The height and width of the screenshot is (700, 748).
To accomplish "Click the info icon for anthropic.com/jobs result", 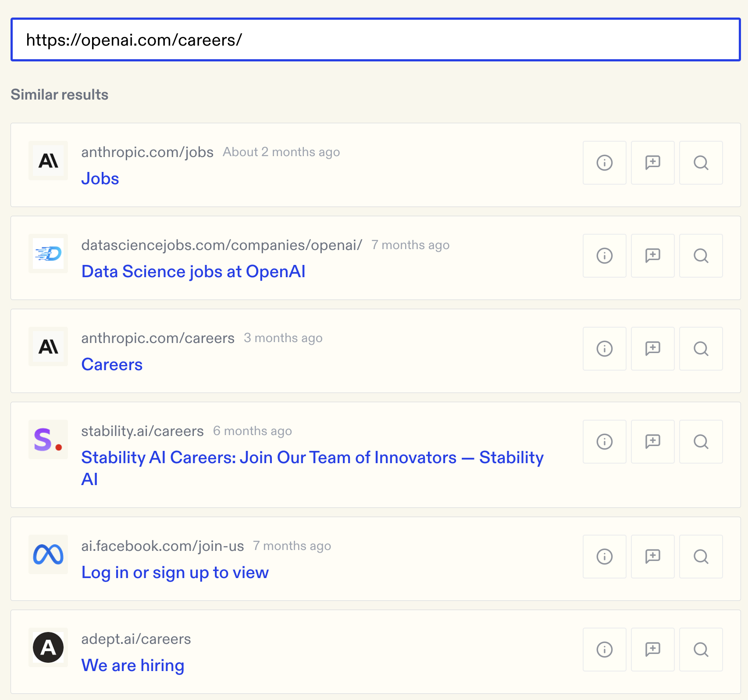I will tap(604, 163).
